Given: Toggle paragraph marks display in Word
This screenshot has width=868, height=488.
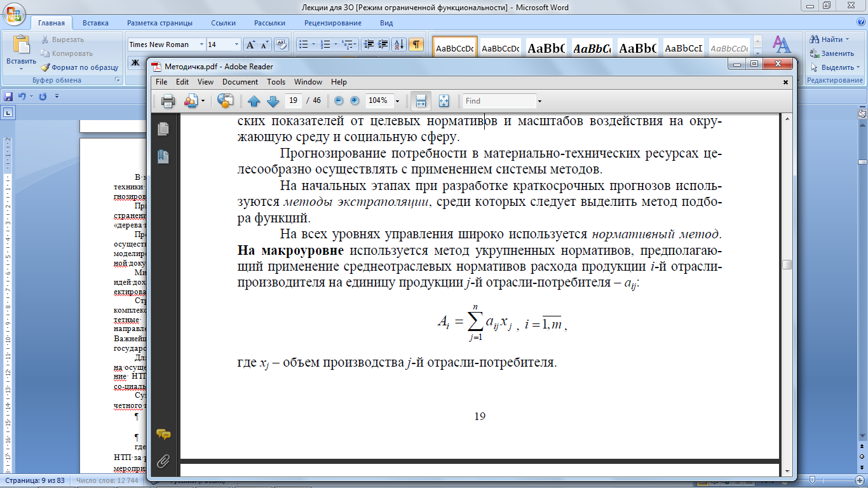Looking at the screenshot, I should pos(416,44).
